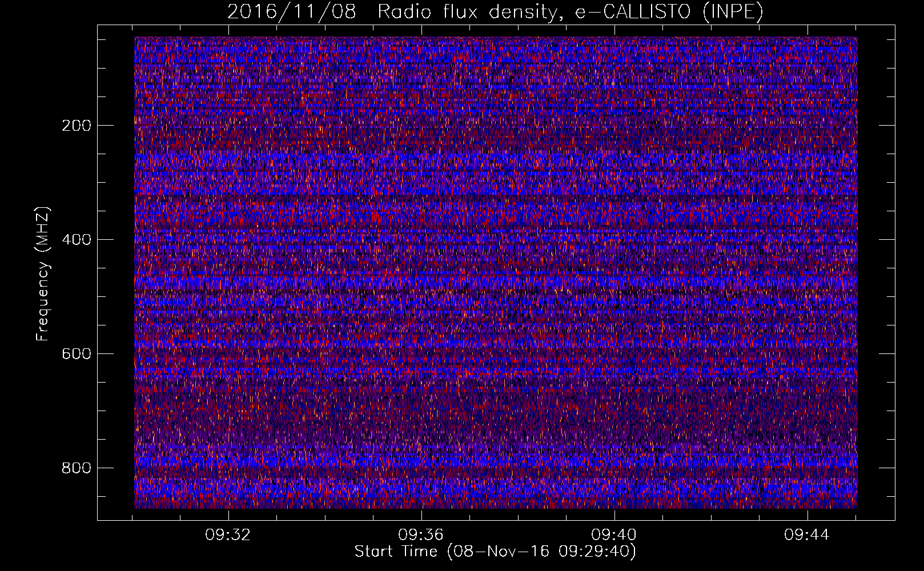This screenshot has height=571, width=924.
Task: Click the '400' frequency tick label
Action: [77, 240]
